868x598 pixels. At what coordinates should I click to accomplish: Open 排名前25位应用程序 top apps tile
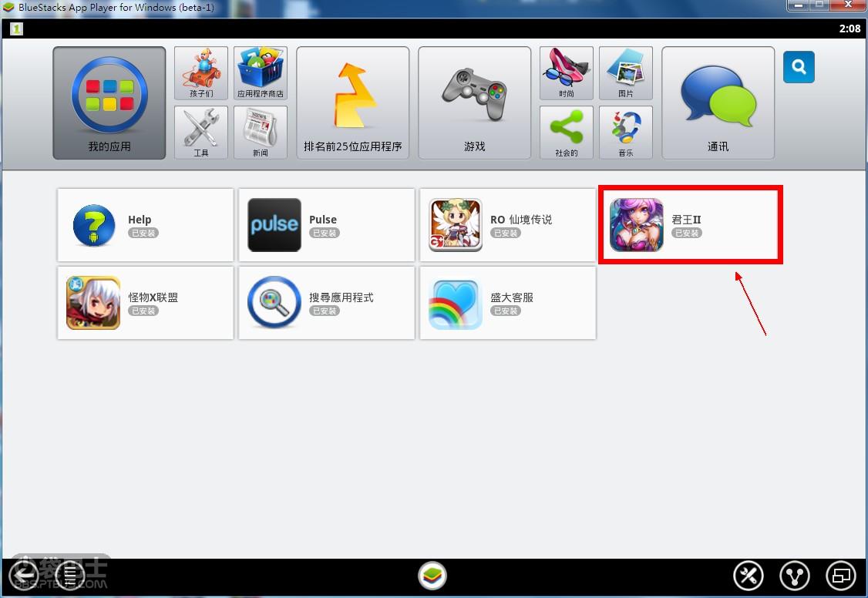click(352, 103)
